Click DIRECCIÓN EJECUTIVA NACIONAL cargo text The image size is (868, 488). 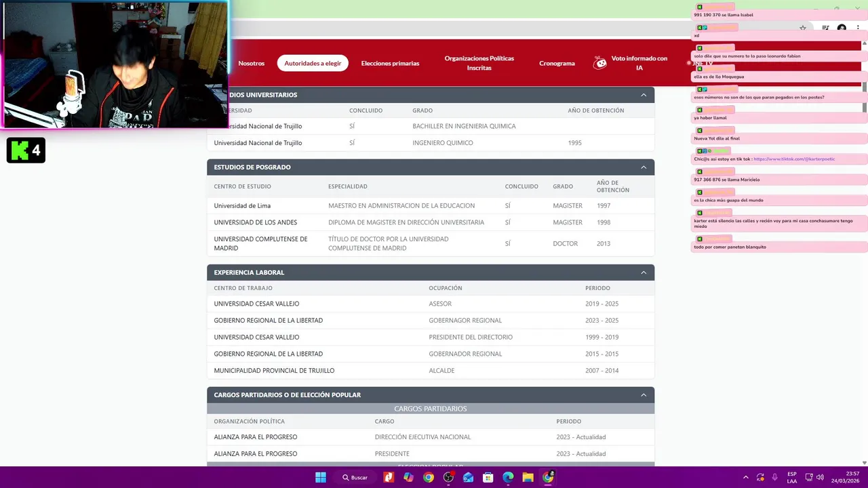[422, 437]
